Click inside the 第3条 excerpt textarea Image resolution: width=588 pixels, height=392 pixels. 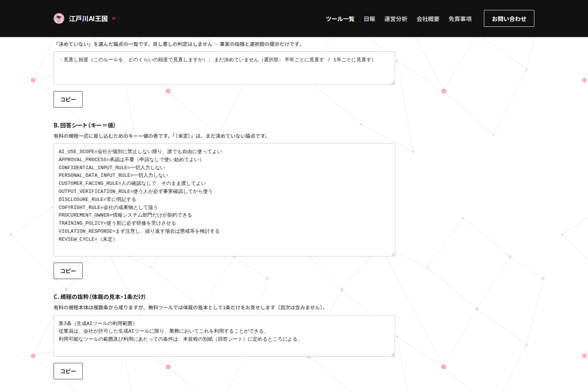click(x=224, y=336)
